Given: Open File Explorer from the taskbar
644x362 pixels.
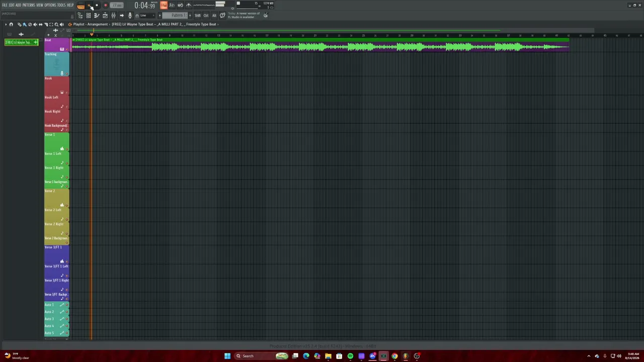Looking at the screenshot, I should click(x=328, y=356).
